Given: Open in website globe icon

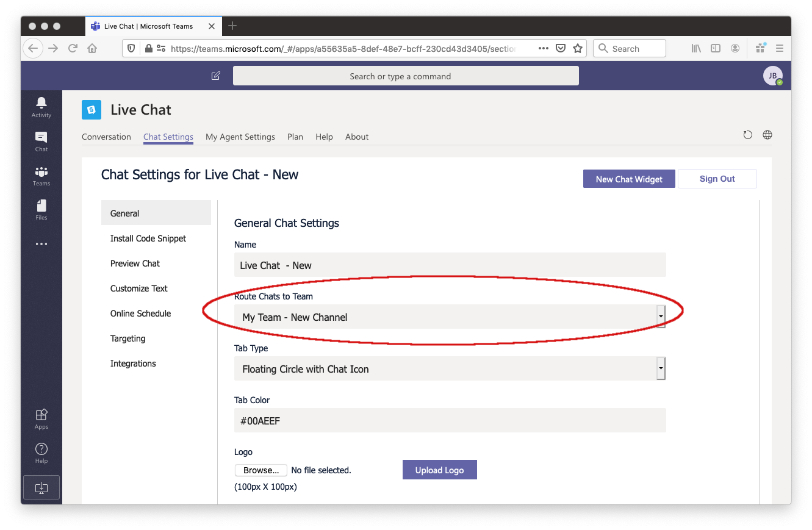Looking at the screenshot, I should 767,135.
